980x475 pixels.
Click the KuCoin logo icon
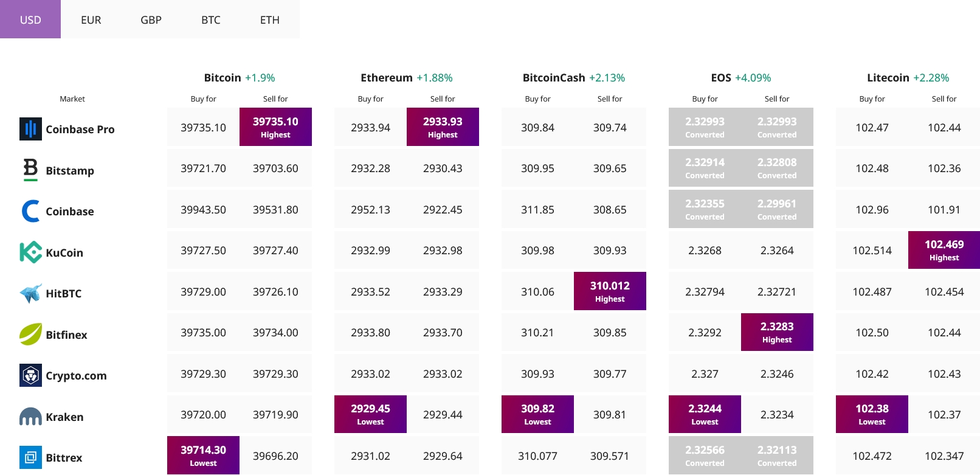(30, 252)
